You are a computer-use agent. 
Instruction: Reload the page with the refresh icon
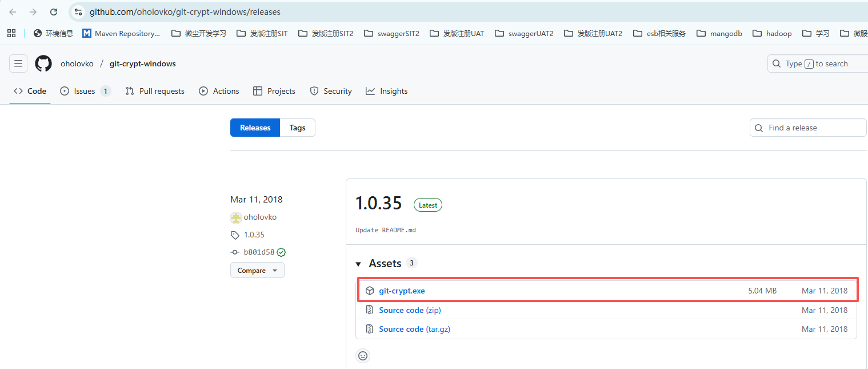(54, 12)
